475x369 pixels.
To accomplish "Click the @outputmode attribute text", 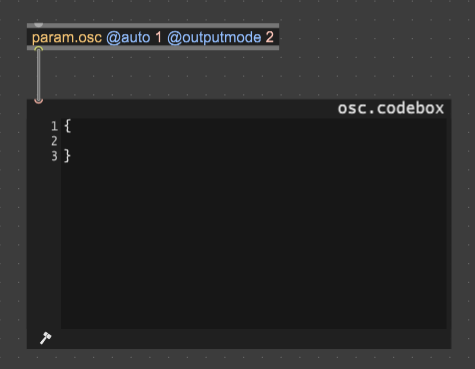I will click(x=214, y=38).
